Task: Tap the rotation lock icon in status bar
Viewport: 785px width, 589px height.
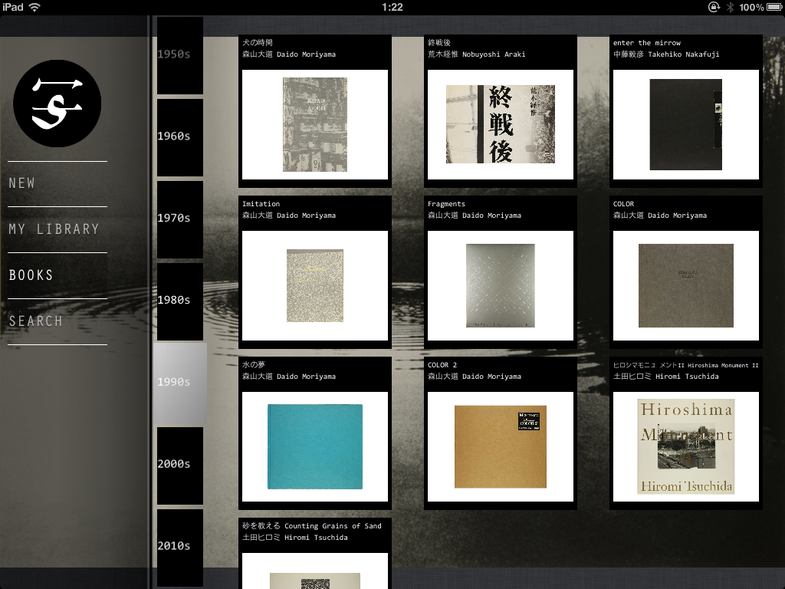Action: click(714, 7)
